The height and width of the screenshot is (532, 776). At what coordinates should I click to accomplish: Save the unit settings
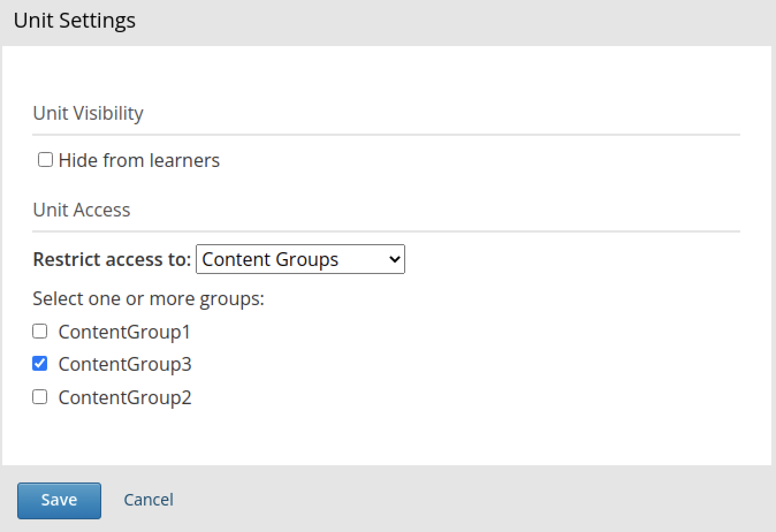59,500
